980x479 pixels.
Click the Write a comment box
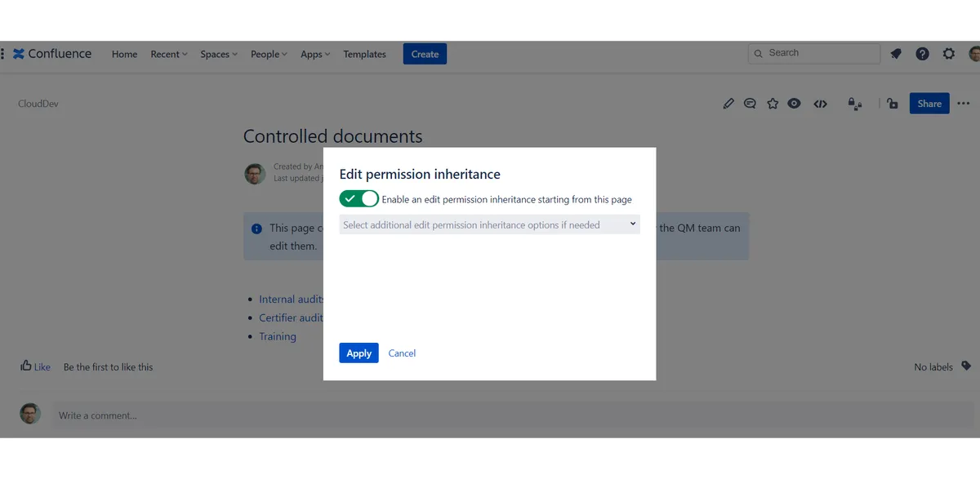click(514, 415)
